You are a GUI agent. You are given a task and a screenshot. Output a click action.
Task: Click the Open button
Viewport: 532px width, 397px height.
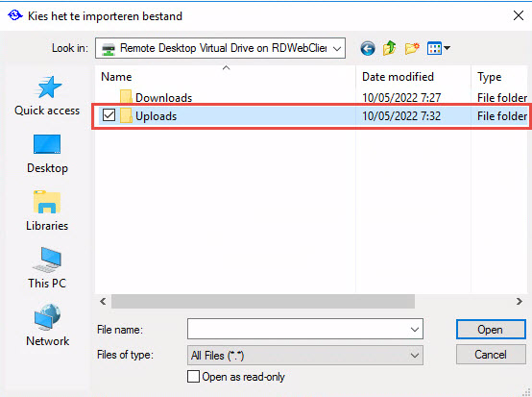[x=491, y=329]
